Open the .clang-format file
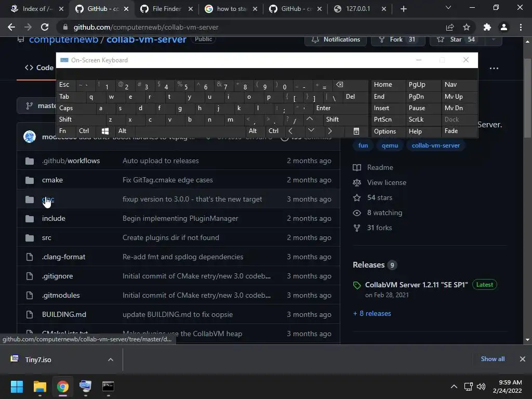Image resolution: width=532 pixels, height=399 pixels. tap(63, 257)
